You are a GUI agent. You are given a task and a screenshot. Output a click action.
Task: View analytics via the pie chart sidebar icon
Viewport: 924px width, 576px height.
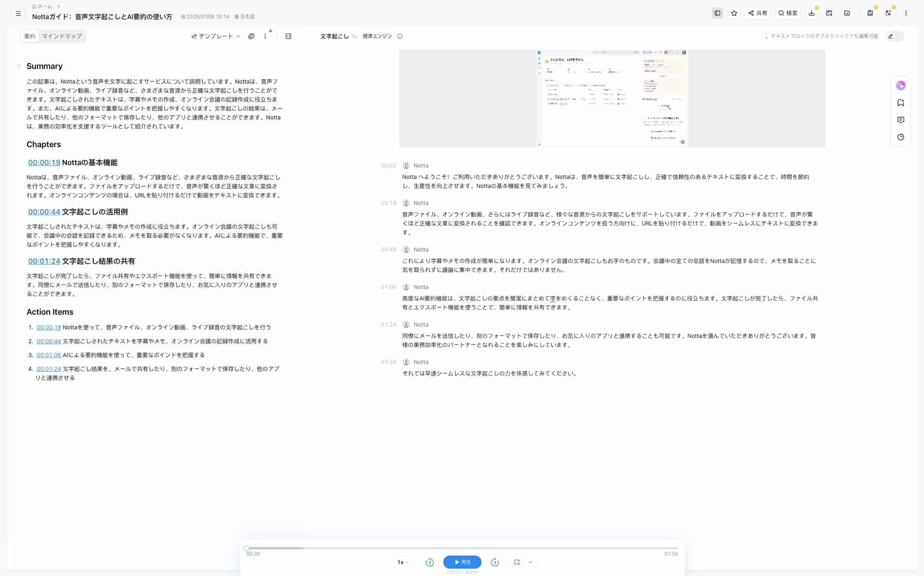pyautogui.click(x=901, y=137)
